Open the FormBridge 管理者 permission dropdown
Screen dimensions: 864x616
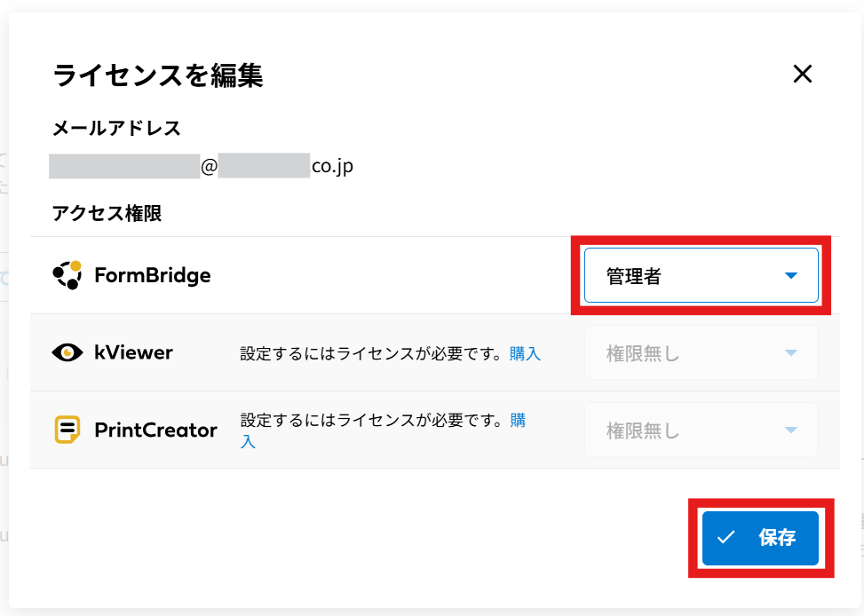tap(701, 276)
